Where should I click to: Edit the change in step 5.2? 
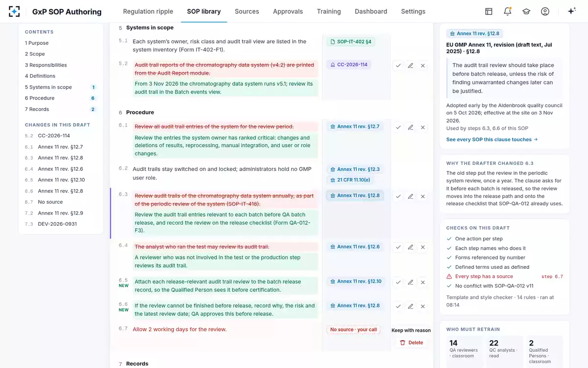tap(411, 65)
